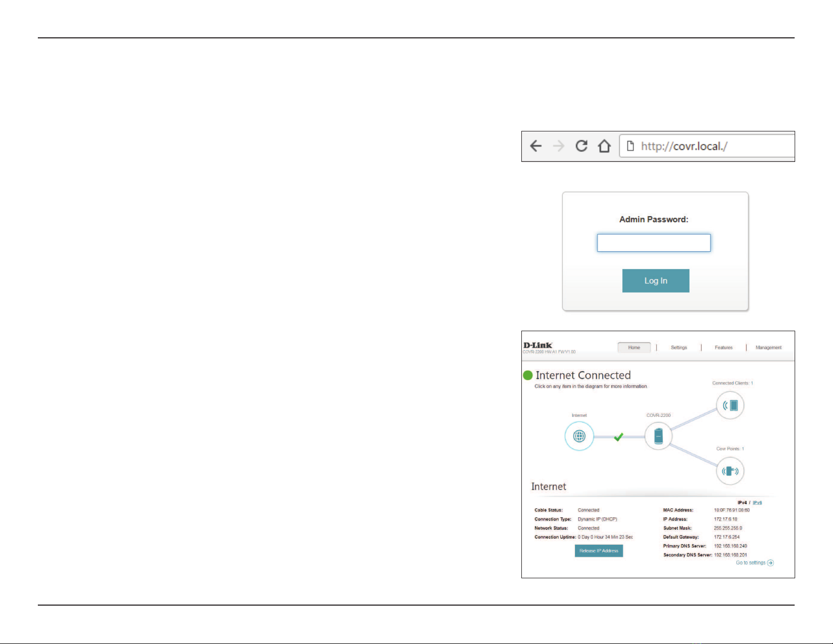Select the Internet globe icon in diagram

[579, 436]
